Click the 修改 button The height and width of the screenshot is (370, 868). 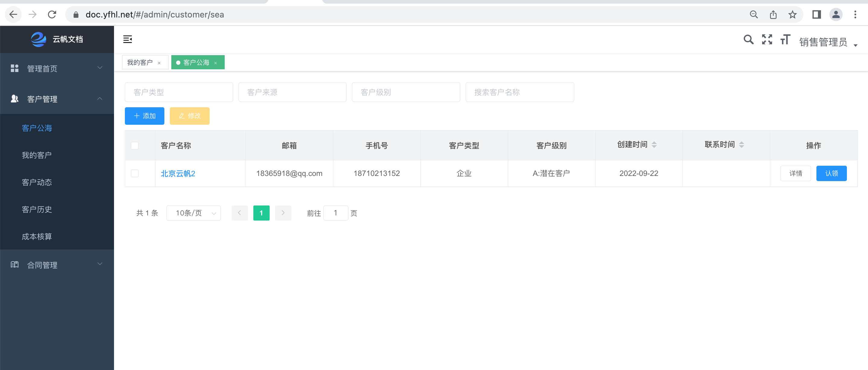coord(190,116)
